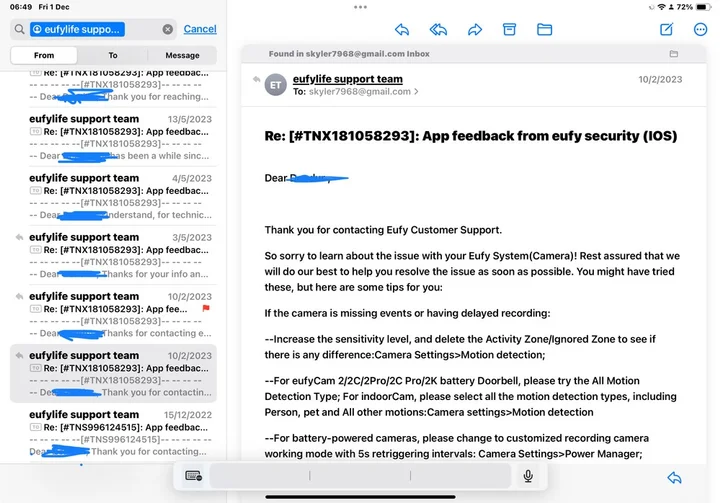This screenshot has height=503, width=720.
Task: Select the To search filter tab
Action: (x=113, y=55)
